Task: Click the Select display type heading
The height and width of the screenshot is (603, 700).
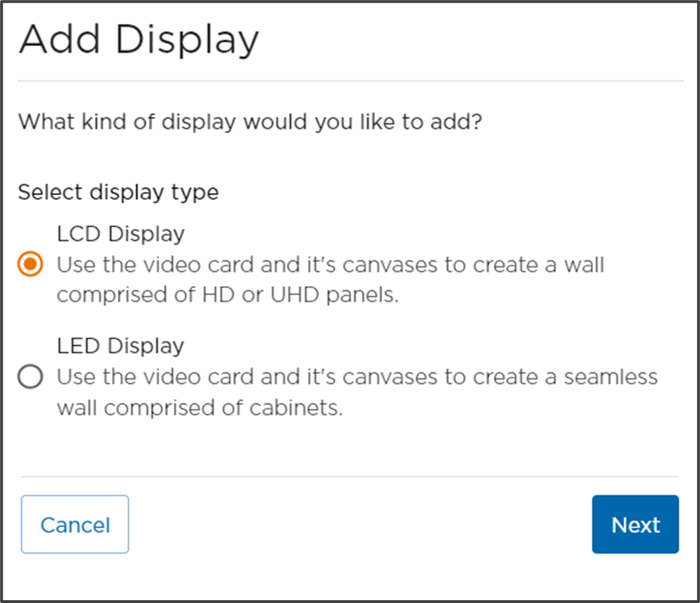Action: click(x=118, y=192)
